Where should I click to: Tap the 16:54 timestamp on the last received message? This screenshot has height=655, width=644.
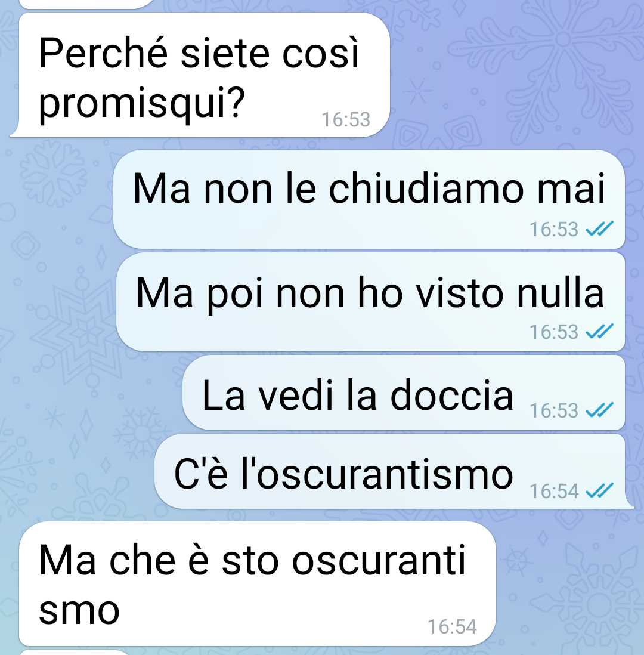tap(453, 626)
